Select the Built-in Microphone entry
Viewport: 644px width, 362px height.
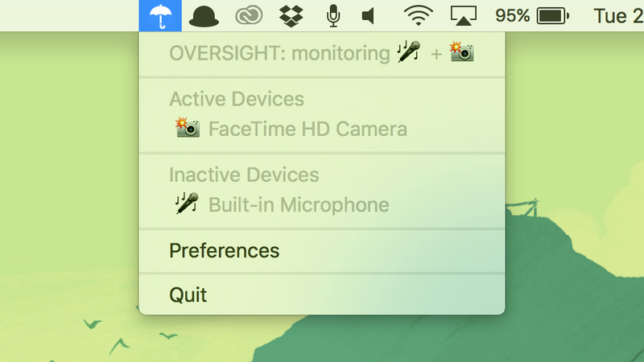(322, 205)
